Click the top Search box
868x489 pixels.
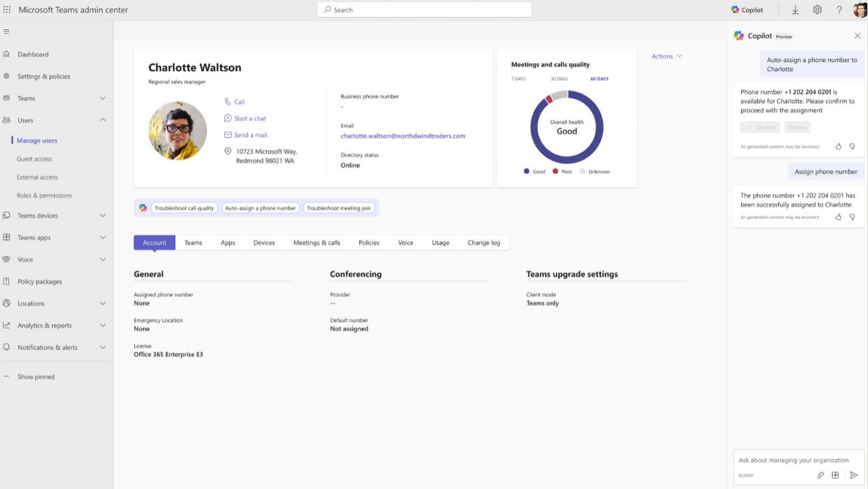tap(424, 10)
